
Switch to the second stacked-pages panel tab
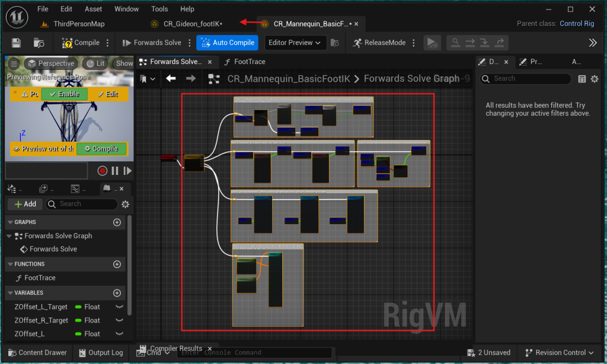click(x=46, y=189)
